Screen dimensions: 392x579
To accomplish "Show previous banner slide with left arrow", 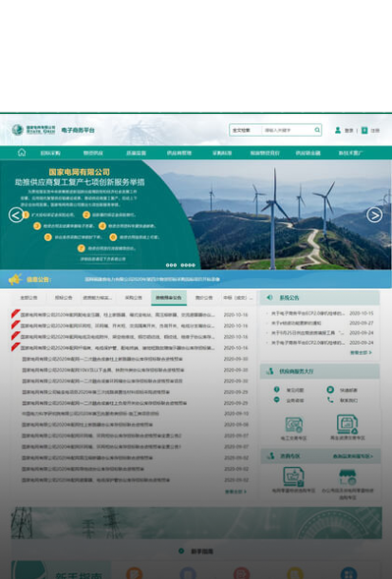I will tap(17, 215).
